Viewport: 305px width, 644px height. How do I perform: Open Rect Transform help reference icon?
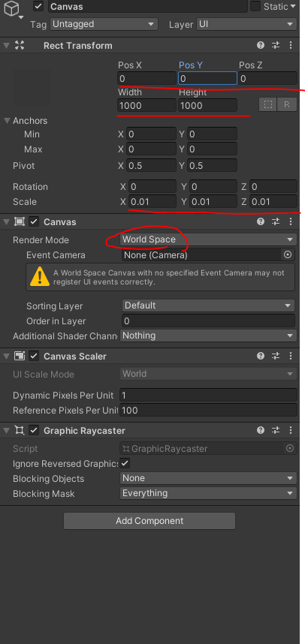pyautogui.click(x=261, y=45)
